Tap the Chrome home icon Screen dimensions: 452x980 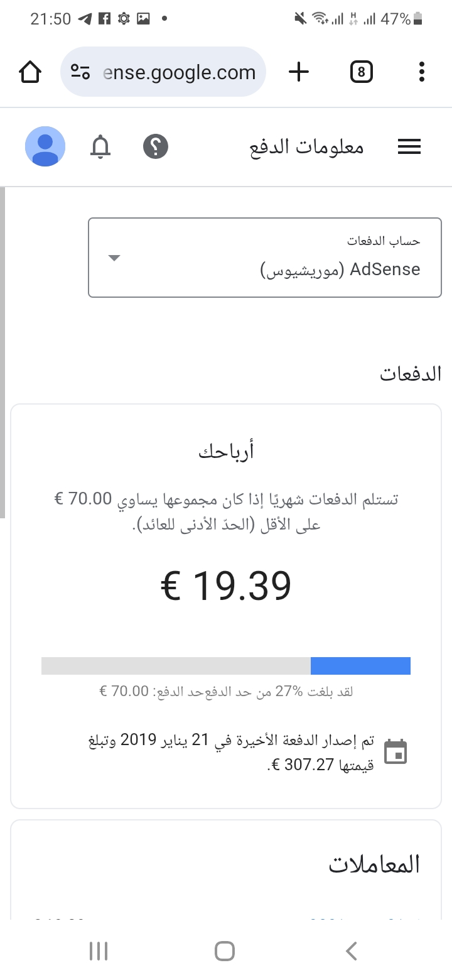point(30,72)
